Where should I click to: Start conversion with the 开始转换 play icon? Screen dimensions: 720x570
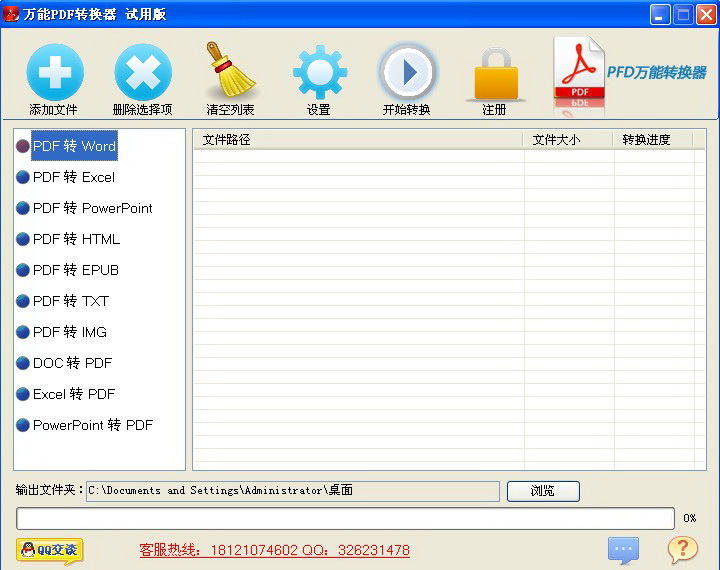tap(407, 72)
